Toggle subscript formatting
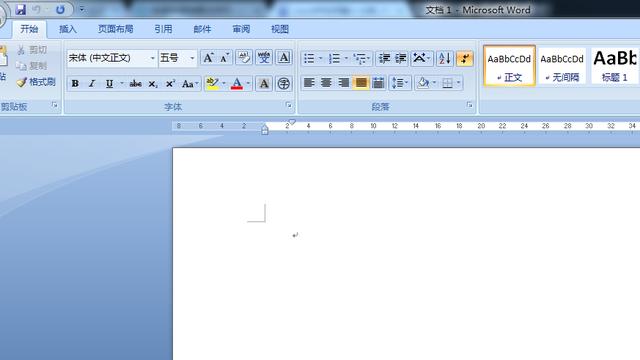The image size is (640, 360). [x=153, y=84]
